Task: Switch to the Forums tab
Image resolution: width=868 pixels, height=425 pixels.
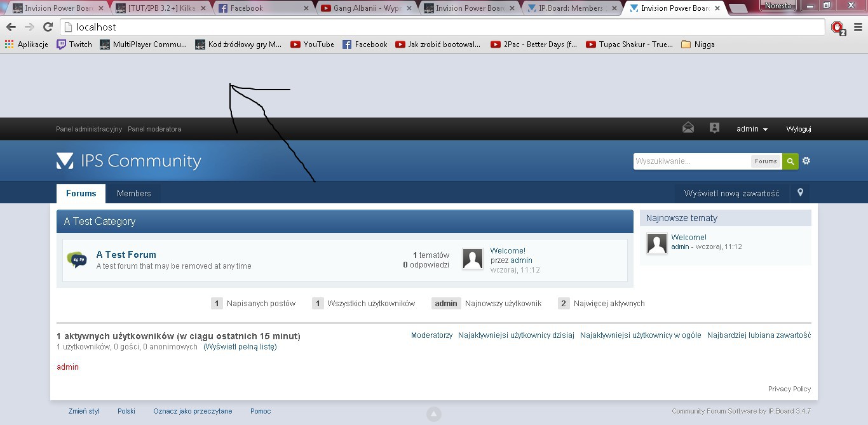Action: click(x=81, y=193)
